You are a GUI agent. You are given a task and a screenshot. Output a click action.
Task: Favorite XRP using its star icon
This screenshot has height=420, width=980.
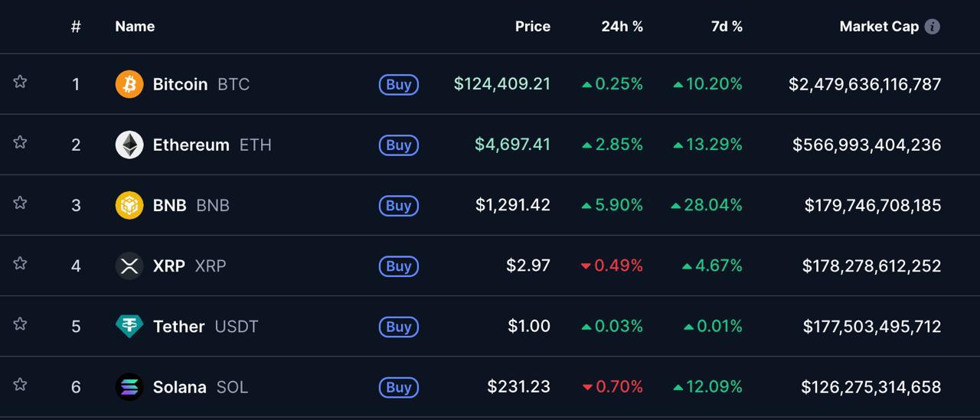(x=21, y=263)
